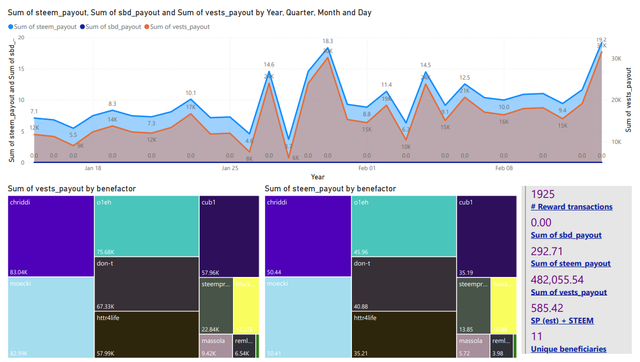Image resolution: width=640 pixels, height=362 pixels.
Task: Select yellow black tile in vests_payout treemap
Action: tap(247, 306)
